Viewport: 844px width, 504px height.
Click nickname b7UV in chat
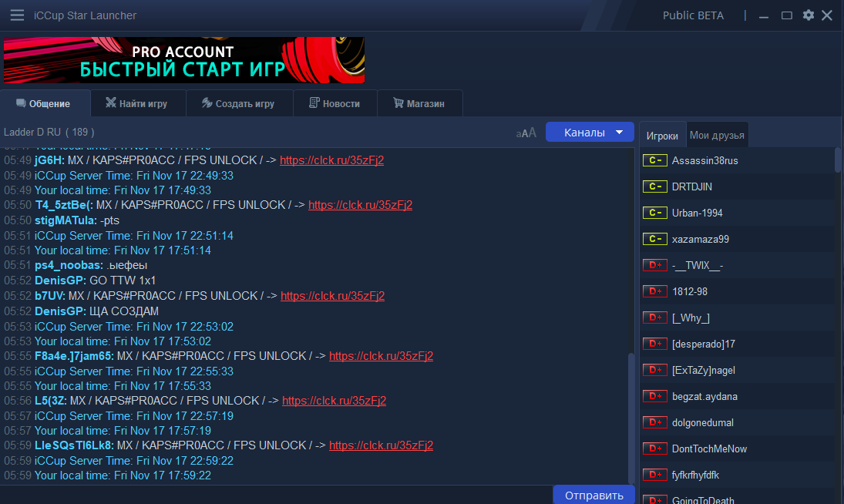(x=50, y=296)
